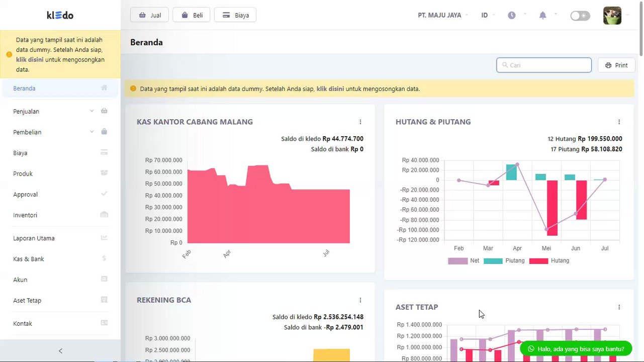The height and width of the screenshot is (362, 644).
Task: Click the Jual button in top bar
Action: point(149,15)
